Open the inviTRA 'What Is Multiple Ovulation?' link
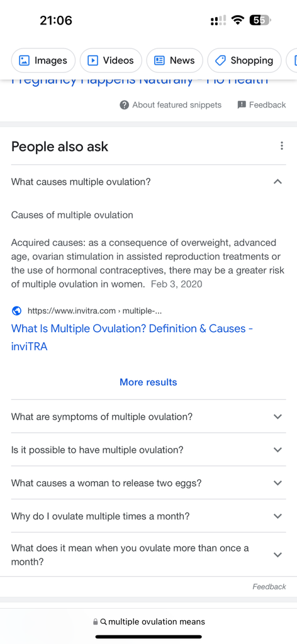The height and width of the screenshot is (644, 297). click(x=132, y=338)
